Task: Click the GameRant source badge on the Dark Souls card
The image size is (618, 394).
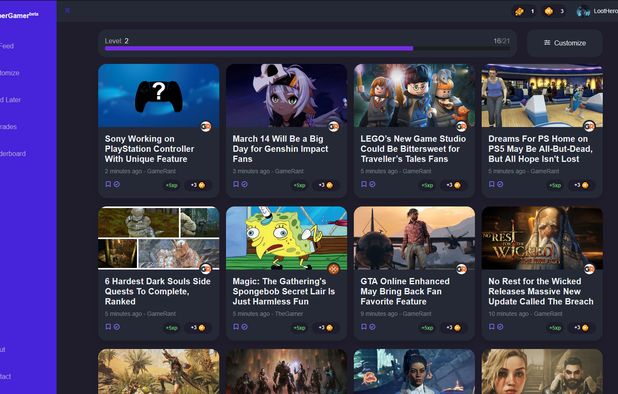Action: [206, 269]
